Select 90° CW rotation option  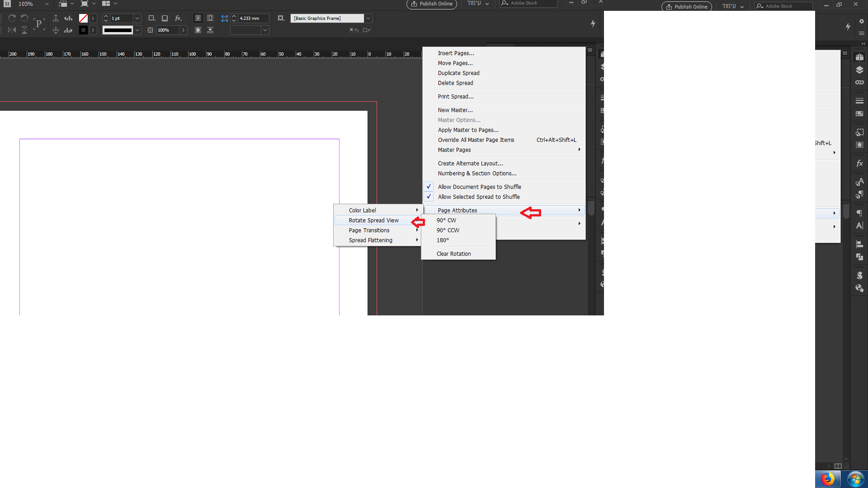click(x=446, y=221)
